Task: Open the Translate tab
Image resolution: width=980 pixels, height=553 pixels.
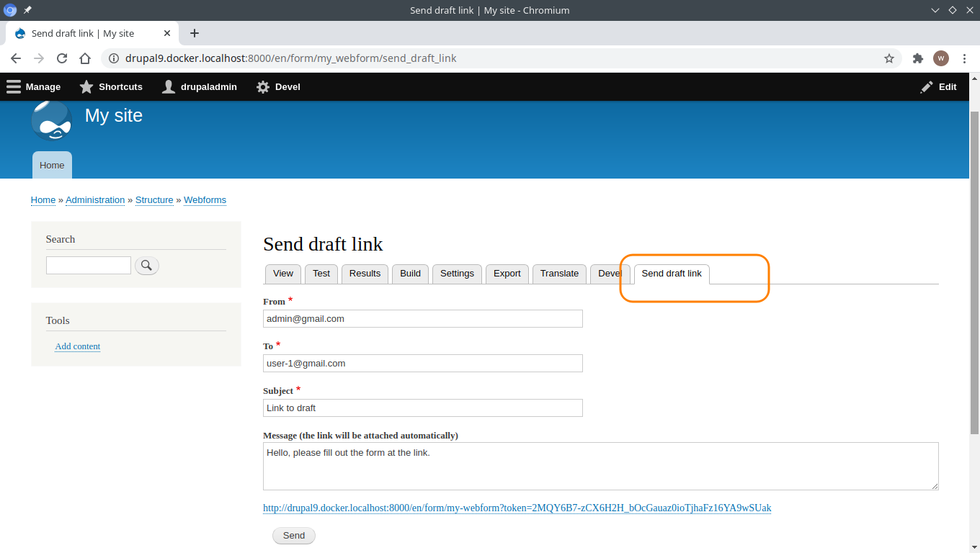Action: coord(559,274)
